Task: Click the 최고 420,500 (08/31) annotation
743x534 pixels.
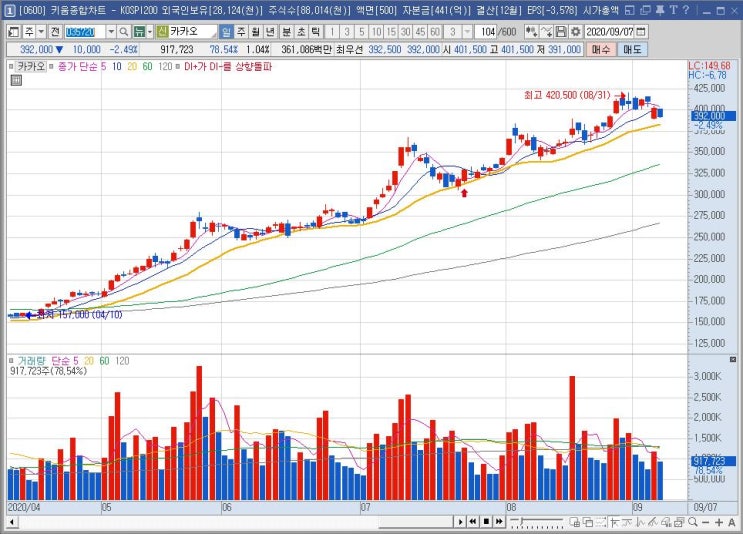Action: tap(567, 95)
